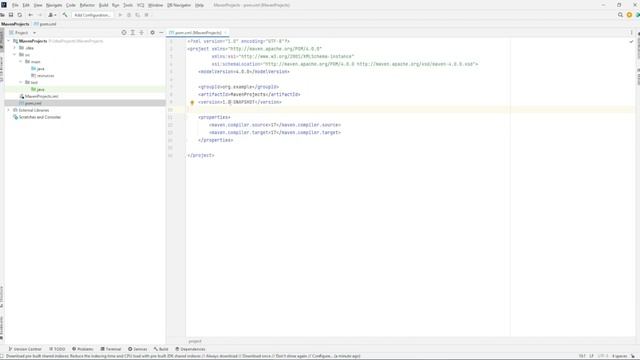Click the Reload from disk icon
Screen dimensions: 640x360
(20, 15)
